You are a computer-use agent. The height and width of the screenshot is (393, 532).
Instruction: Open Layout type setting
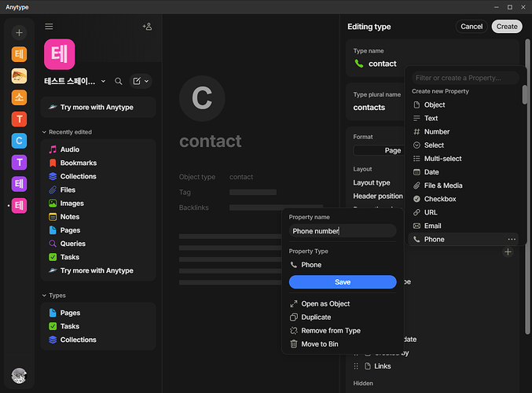point(372,182)
